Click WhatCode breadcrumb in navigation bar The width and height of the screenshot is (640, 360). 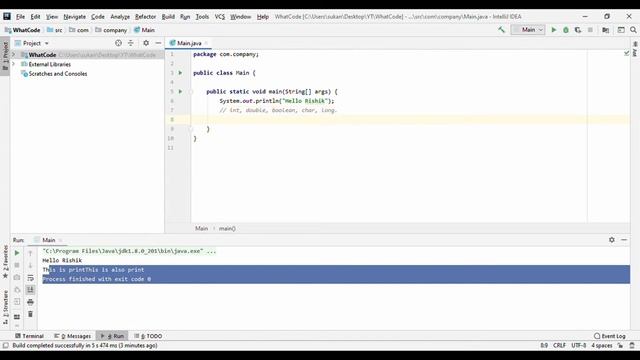coord(23,30)
